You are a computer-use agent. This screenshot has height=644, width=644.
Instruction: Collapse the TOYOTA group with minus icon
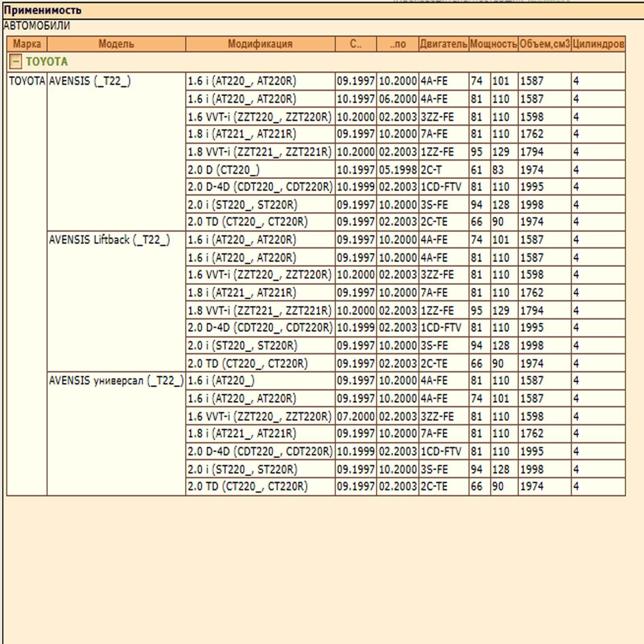15,62
